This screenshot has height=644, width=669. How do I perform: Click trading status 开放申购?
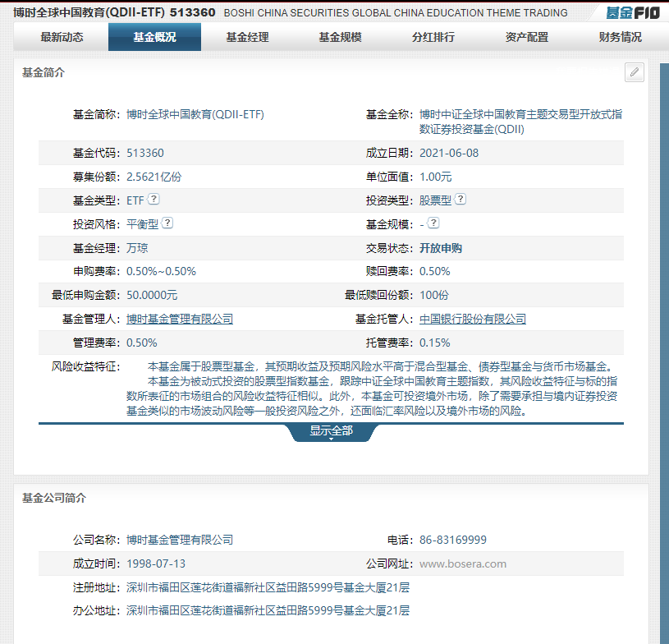(x=441, y=248)
